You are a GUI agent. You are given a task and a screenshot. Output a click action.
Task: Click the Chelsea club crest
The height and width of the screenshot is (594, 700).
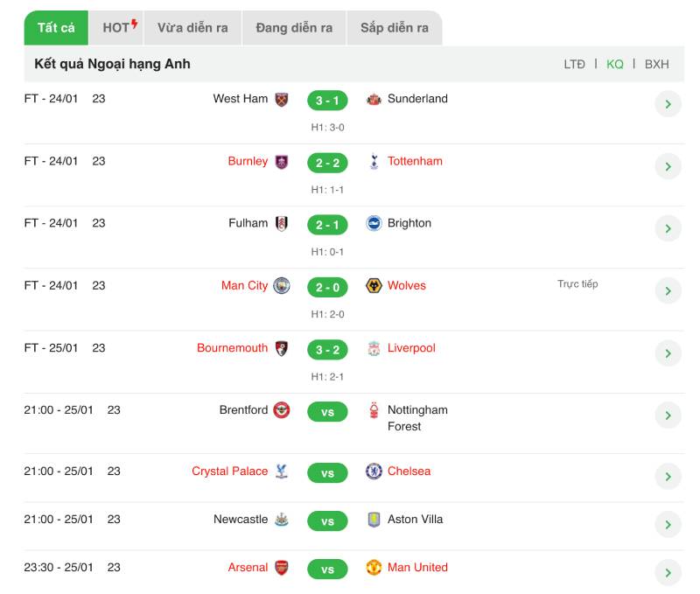(x=374, y=472)
